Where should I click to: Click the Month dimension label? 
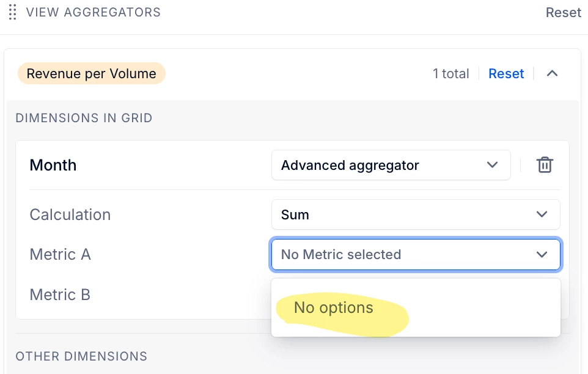[x=53, y=165]
